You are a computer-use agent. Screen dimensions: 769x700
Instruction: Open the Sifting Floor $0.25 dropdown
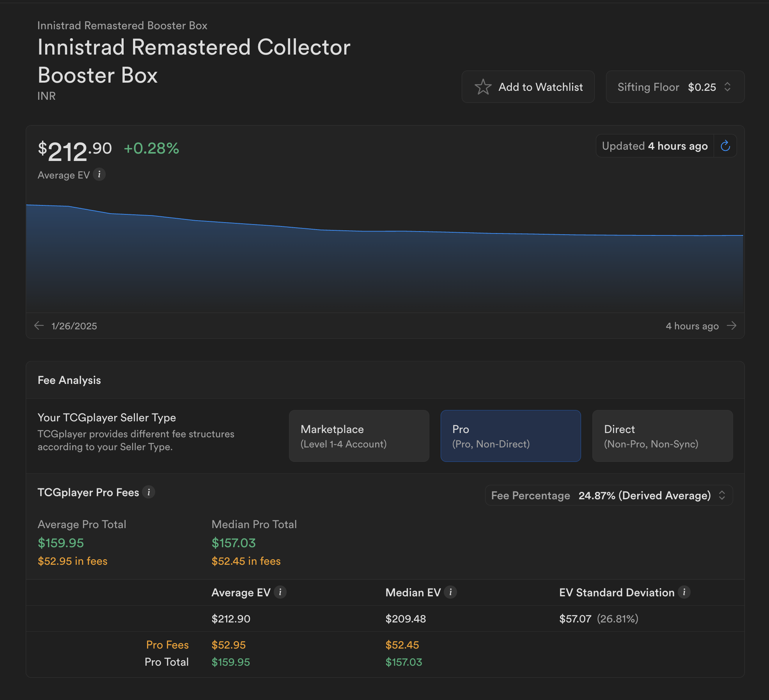click(675, 87)
